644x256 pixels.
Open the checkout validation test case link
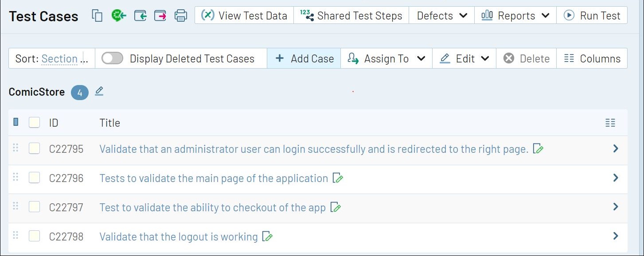[212, 207]
